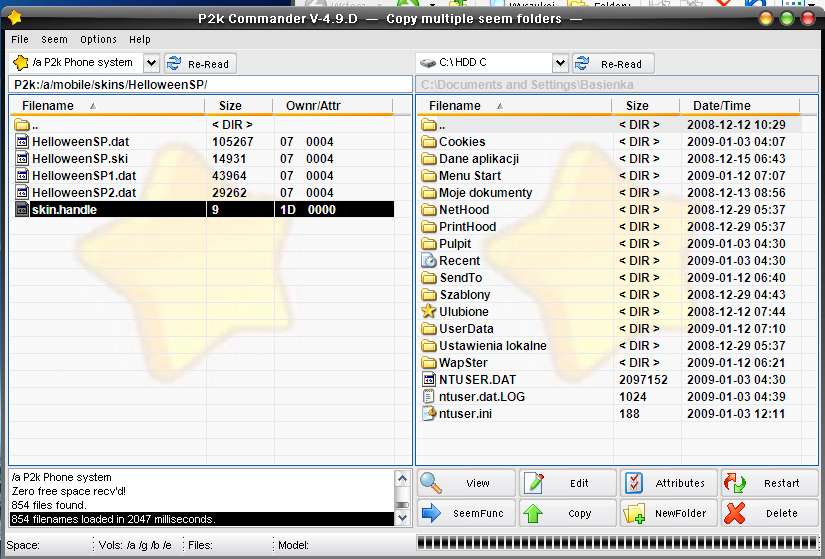Click size 2097152 of NTUSER.DAT
The image size is (825, 559).
point(643,380)
